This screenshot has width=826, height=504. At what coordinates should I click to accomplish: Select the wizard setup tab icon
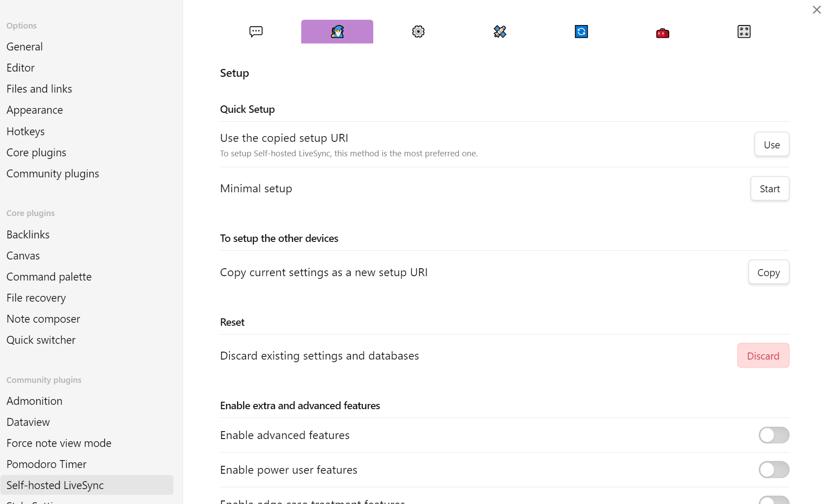pyautogui.click(x=337, y=32)
